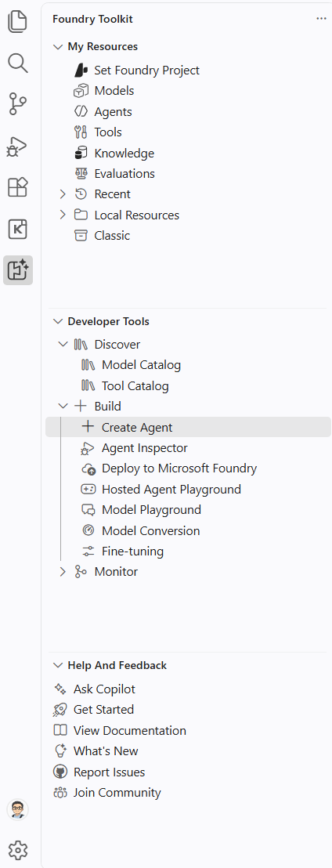Image resolution: width=332 pixels, height=868 pixels.
Task: Expand the Monitor group chevron
Action: pyautogui.click(x=63, y=572)
